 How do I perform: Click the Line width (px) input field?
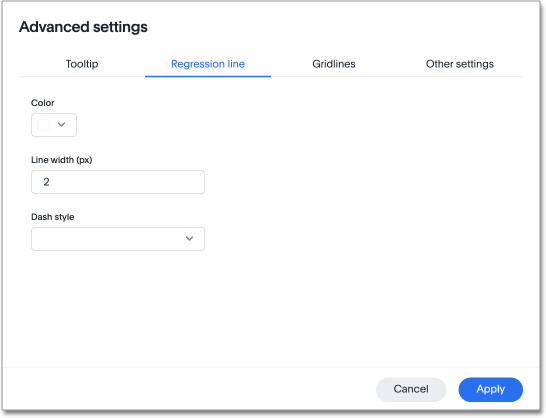click(x=118, y=182)
